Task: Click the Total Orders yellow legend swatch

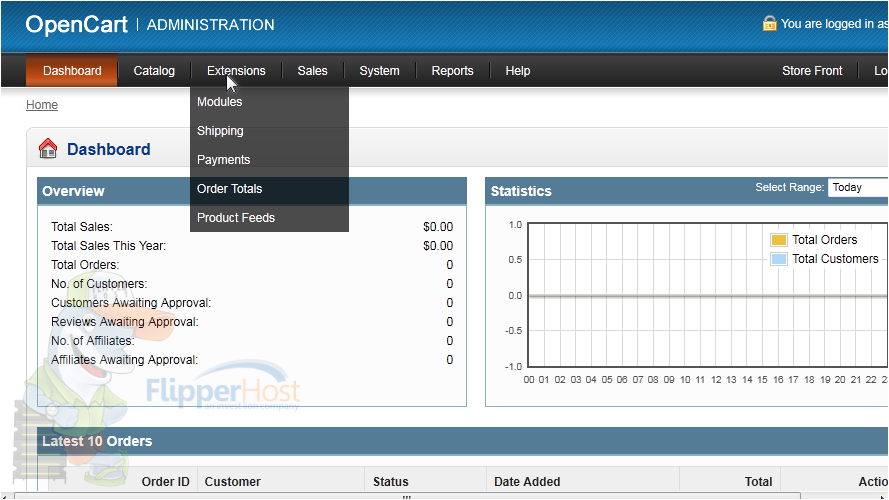Action: [x=779, y=240]
